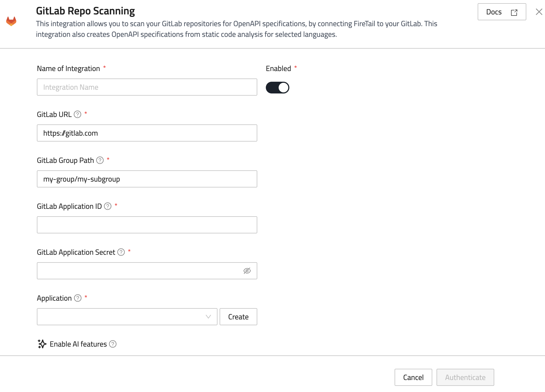
Task: Focus the Integration Name input field
Action: pyautogui.click(x=147, y=87)
